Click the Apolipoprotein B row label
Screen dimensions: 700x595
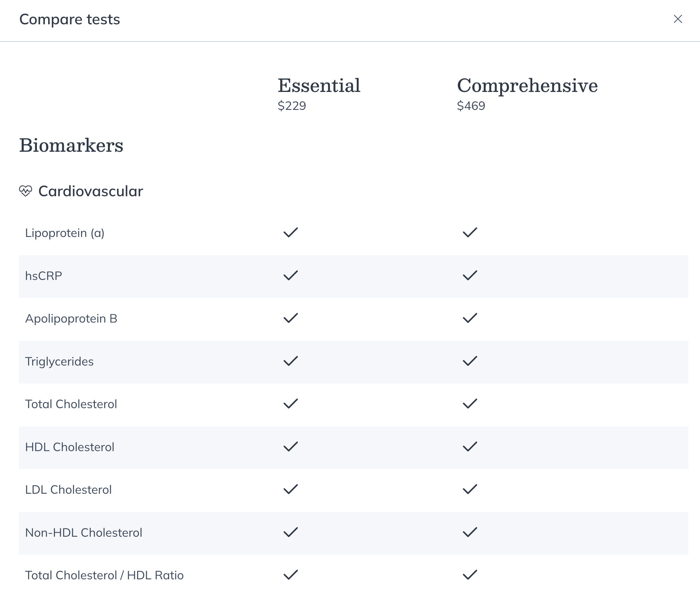tap(71, 319)
